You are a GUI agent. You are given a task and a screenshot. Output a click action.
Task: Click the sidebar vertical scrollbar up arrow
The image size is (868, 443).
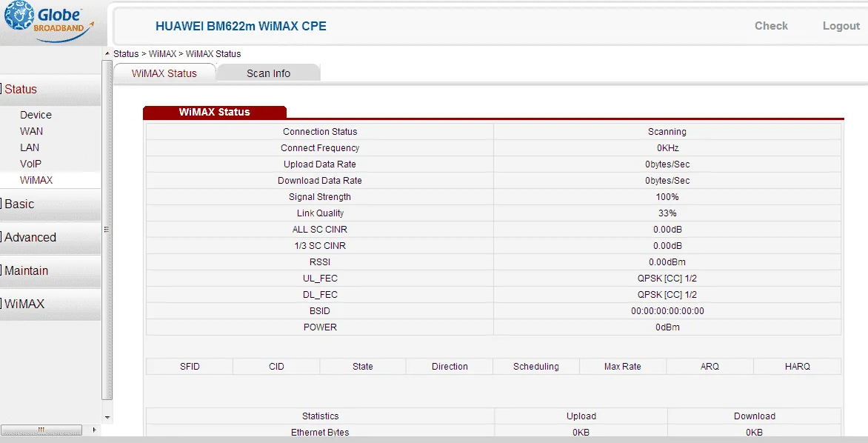pos(107,54)
